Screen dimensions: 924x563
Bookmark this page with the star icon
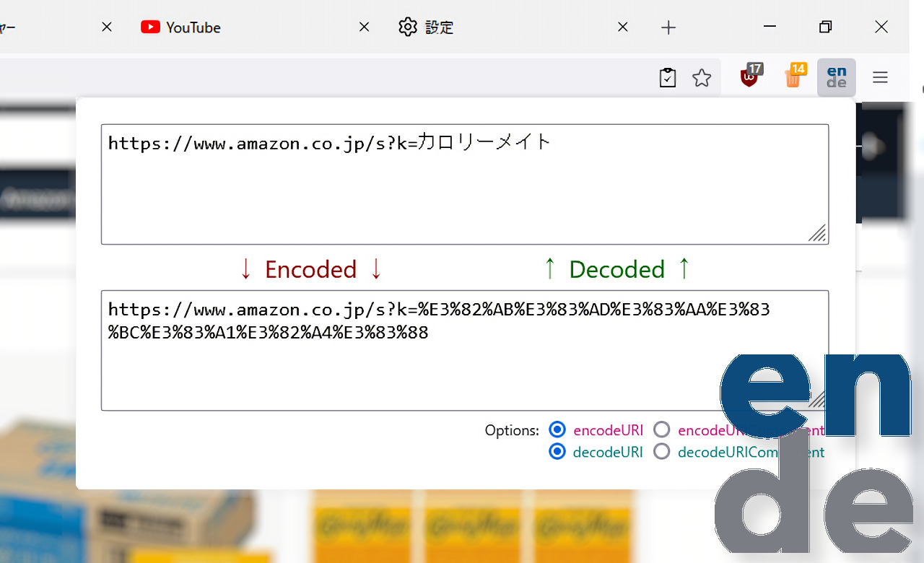pos(702,78)
